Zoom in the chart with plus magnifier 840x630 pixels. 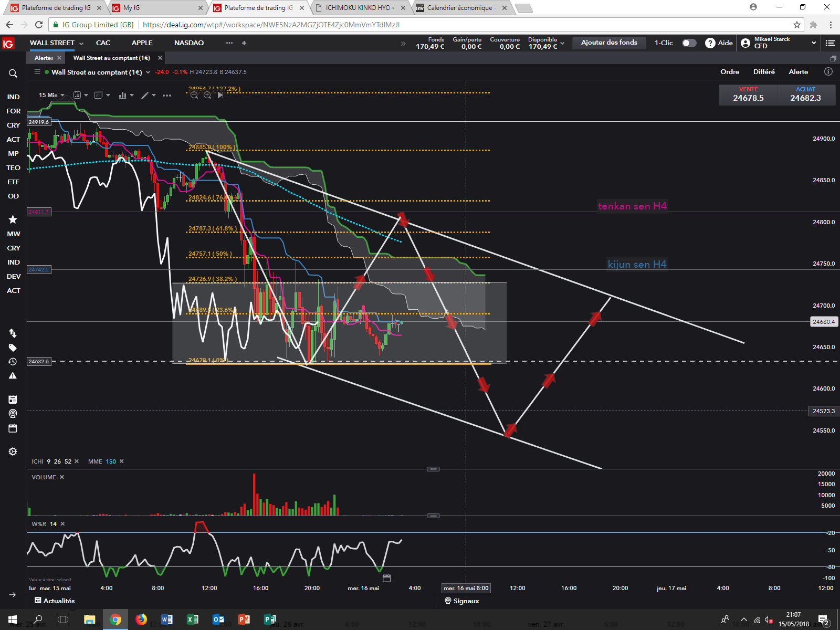207,95
